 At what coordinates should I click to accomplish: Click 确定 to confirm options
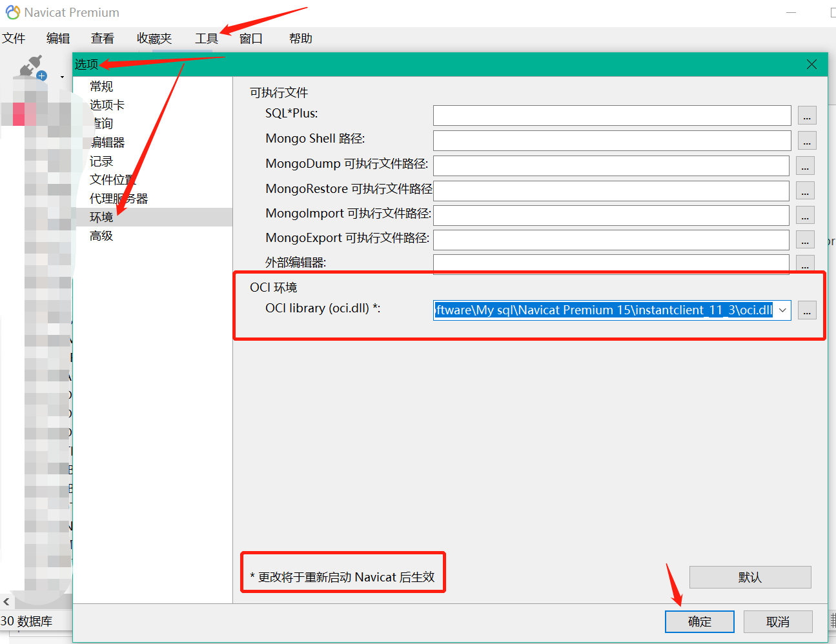(x=700, y=622)
